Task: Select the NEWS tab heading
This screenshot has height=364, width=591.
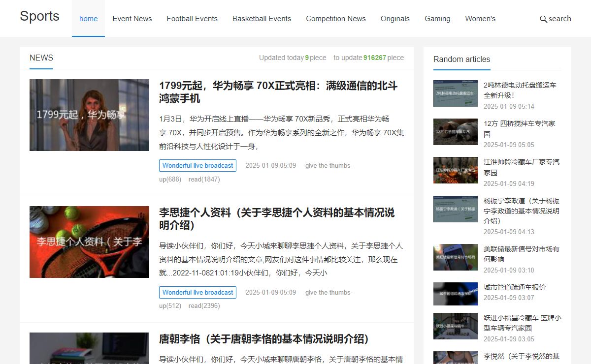Action: coord(41,58)
